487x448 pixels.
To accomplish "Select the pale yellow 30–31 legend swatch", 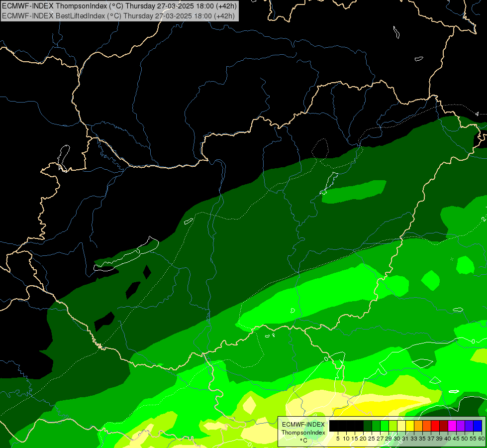I will [401, 426].
